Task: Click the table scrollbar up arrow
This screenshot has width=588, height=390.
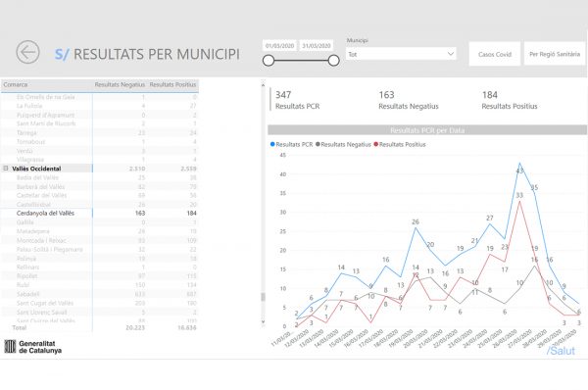Action: coord(263,85)
